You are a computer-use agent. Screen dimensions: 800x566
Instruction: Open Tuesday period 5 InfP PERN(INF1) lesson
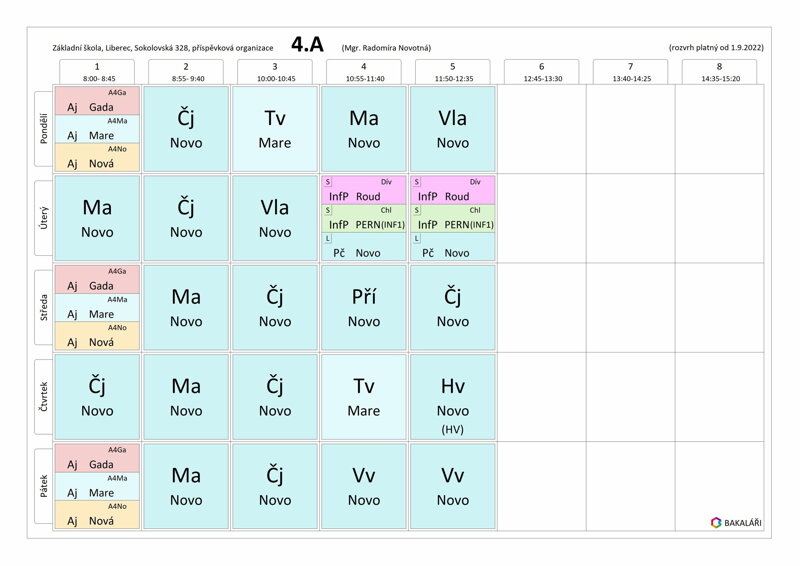point(453,218)
